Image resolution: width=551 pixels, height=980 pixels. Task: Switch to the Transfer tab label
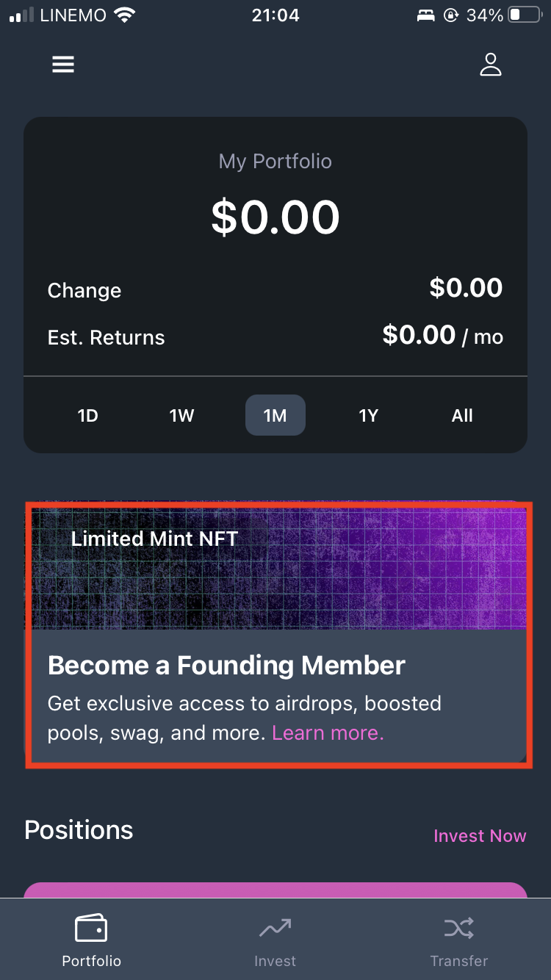coord(458,961)
